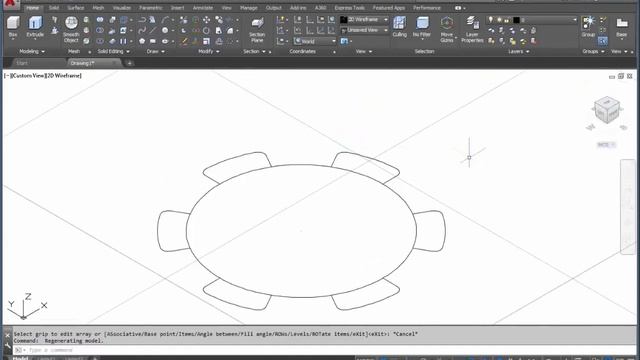Screen dimensions: 640x360
Task: Select the Rectangle draw tool
Action: [x=152, y=41]
